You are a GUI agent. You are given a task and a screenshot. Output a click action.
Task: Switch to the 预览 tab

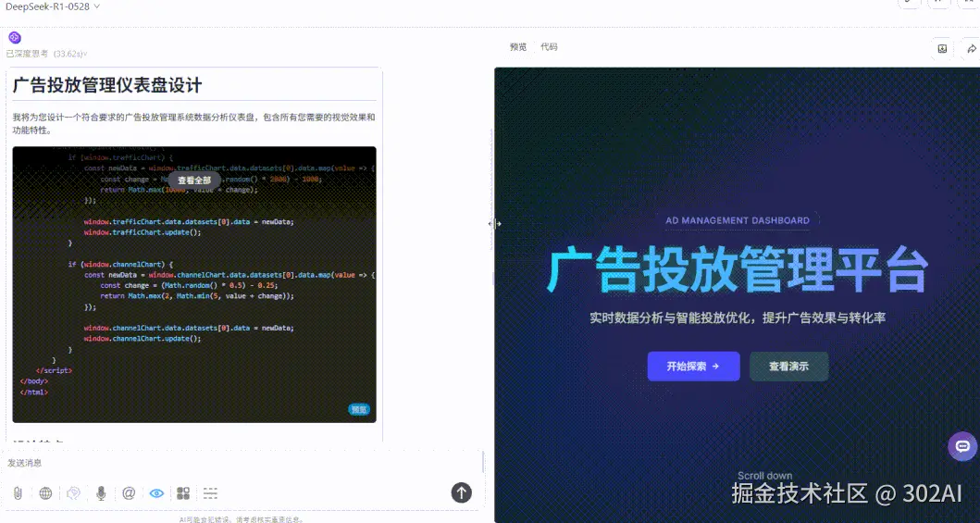[x=518, y=47]
